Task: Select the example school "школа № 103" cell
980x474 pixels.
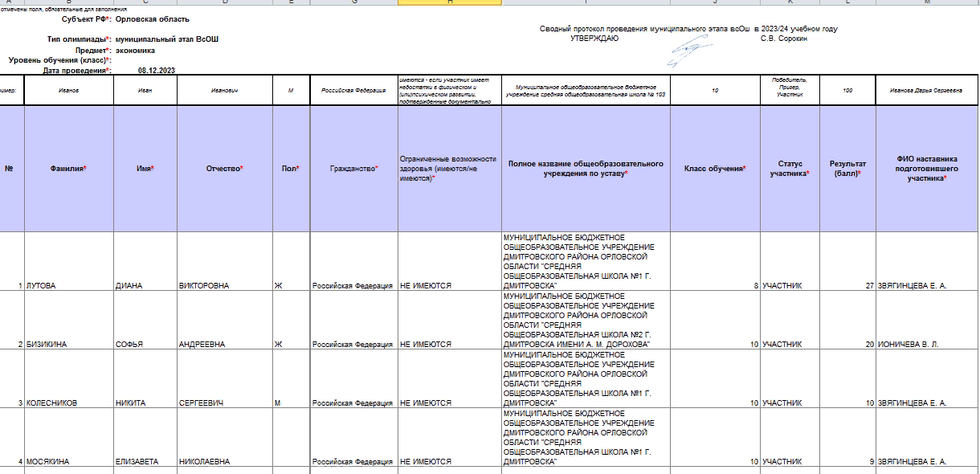Action: [x=586, y=91]
